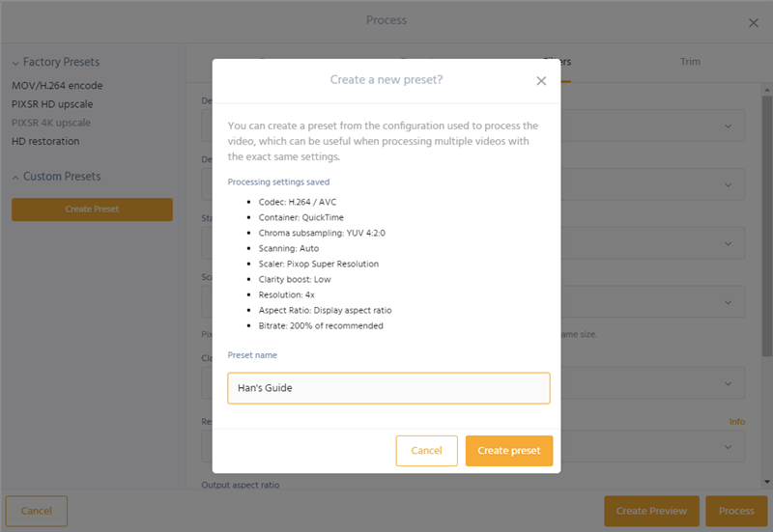Click the Create Preset sidebar button
This screenshot has width=773, height=532.
tap(92, 210)
